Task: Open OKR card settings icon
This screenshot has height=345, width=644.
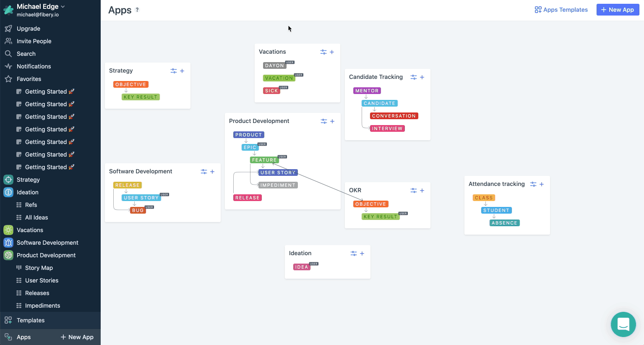Action: 413,190
